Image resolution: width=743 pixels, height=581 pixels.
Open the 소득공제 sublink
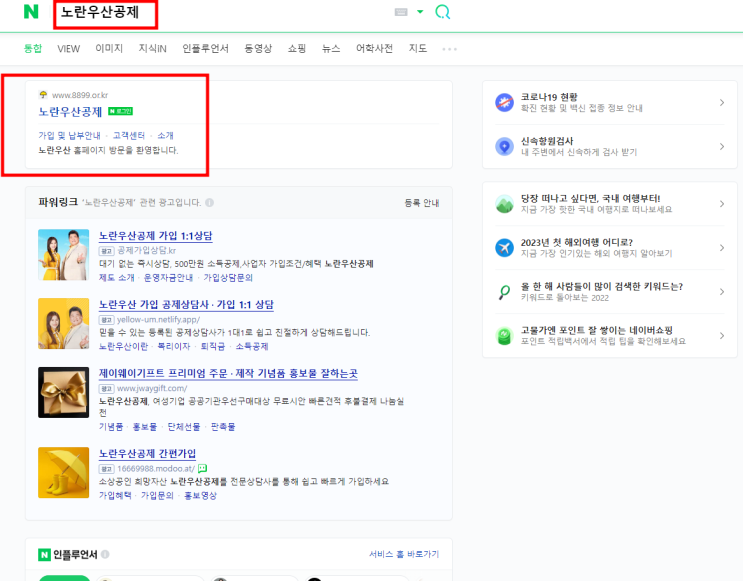[252, 346]
